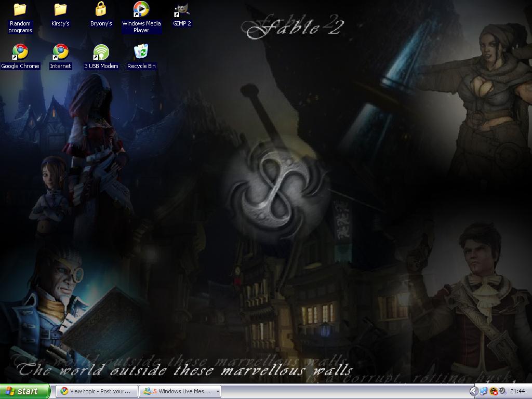Expand the Windows Live Messenger group arrow

pyautogui.click(x=218, y=391)
